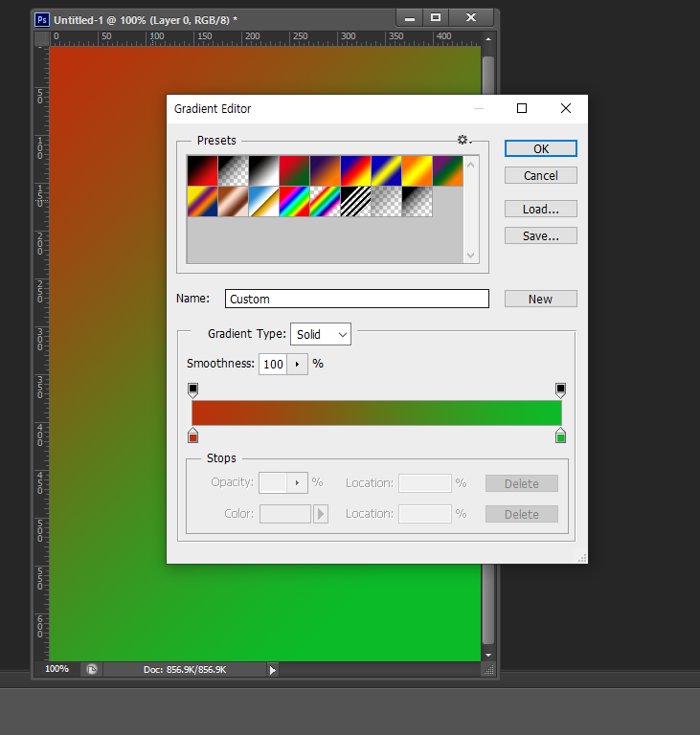Select the opaque spectrum gradient preset

click(294, 202)
